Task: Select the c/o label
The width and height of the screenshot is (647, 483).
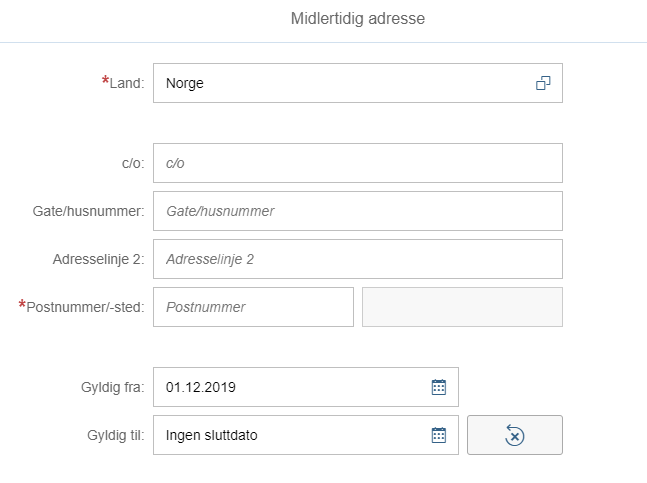Action: coord(133,163)
